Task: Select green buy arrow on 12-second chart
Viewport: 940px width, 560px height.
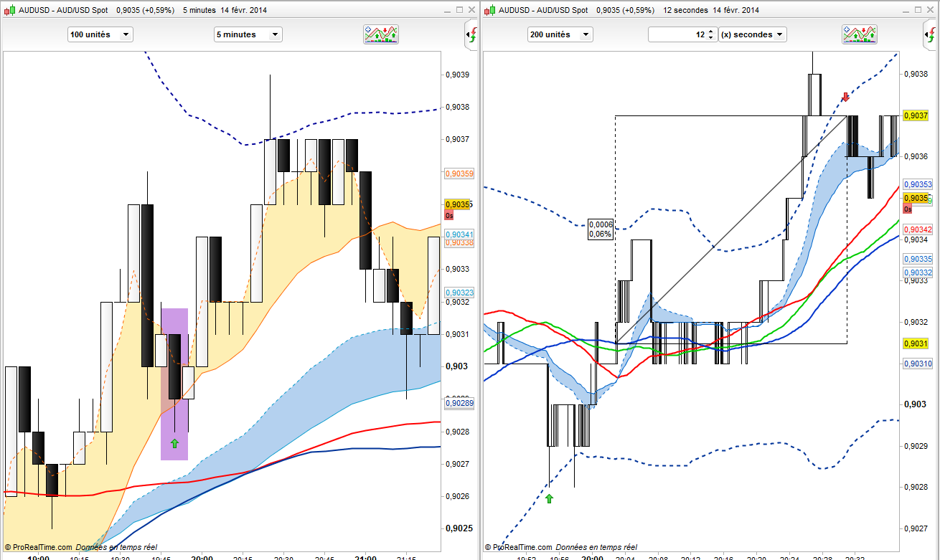Action: click(x=550, y=498)
